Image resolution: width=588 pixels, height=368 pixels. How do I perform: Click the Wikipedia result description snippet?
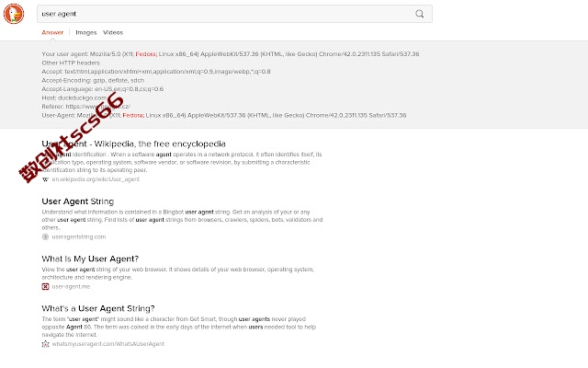(x=182, y=162)
